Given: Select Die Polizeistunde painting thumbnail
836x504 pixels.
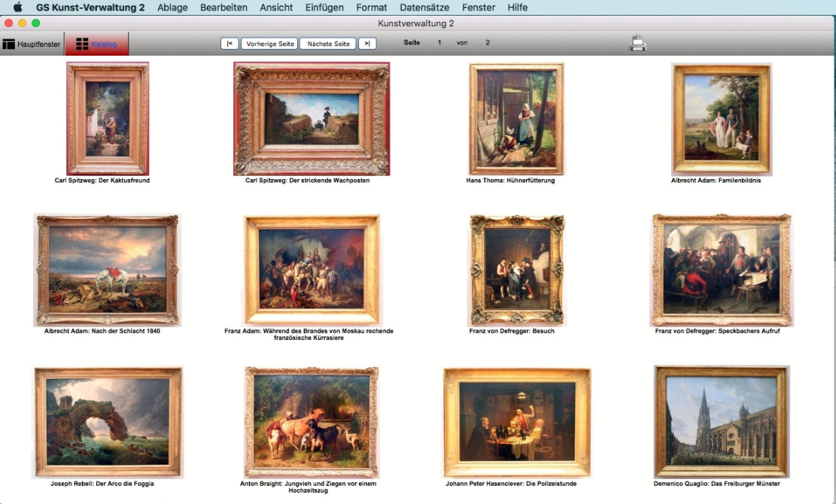Looking at the screenshot, I should tap(516, 422).
